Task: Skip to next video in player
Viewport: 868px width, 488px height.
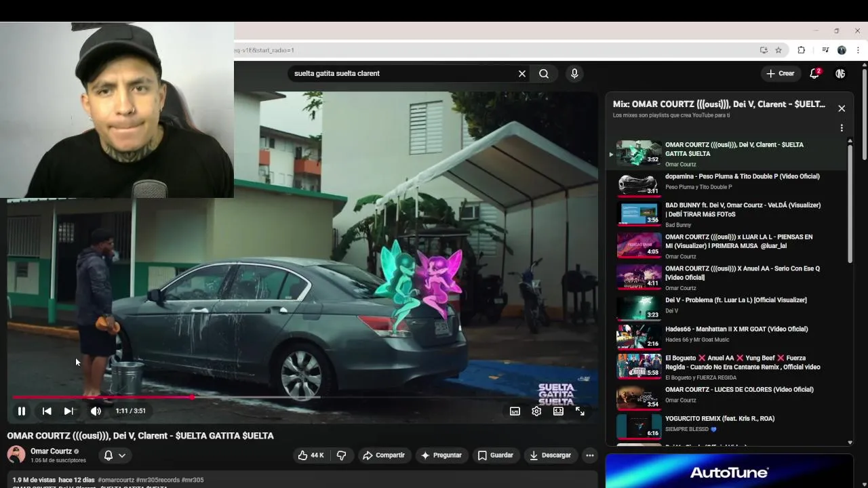Action: (x=68, y=411)
